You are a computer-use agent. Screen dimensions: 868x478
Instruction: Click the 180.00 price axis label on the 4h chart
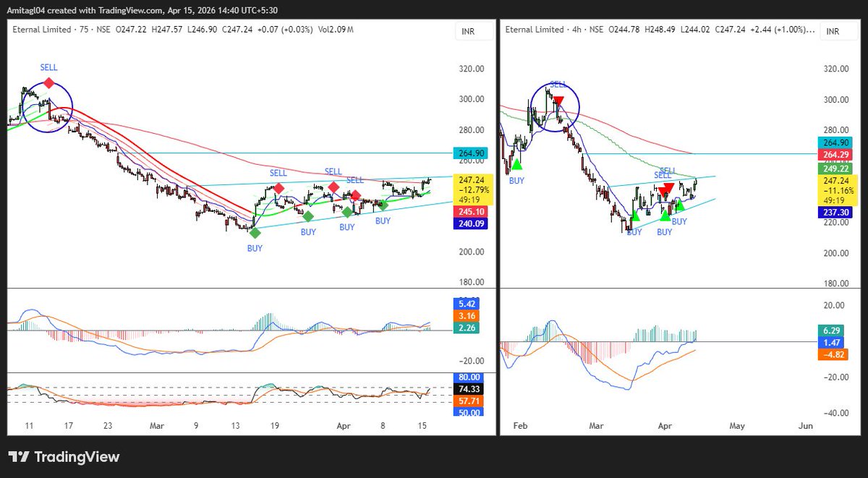point(836,283)
